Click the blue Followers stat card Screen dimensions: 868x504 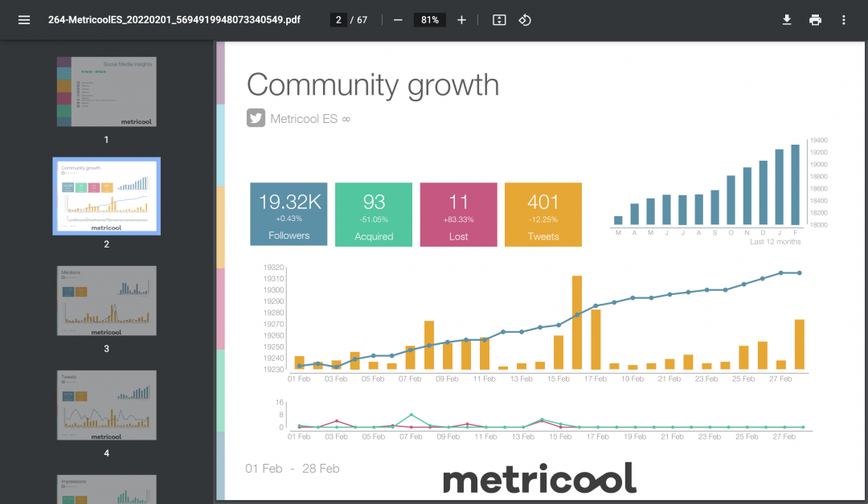click(x=289, y=214)
